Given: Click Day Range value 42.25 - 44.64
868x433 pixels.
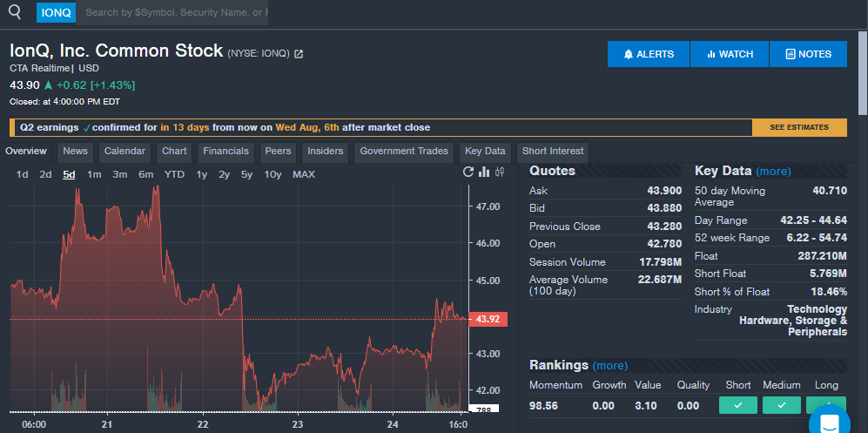Looking at the screenshot, I should pyautogui.click(x=813, y=220).
